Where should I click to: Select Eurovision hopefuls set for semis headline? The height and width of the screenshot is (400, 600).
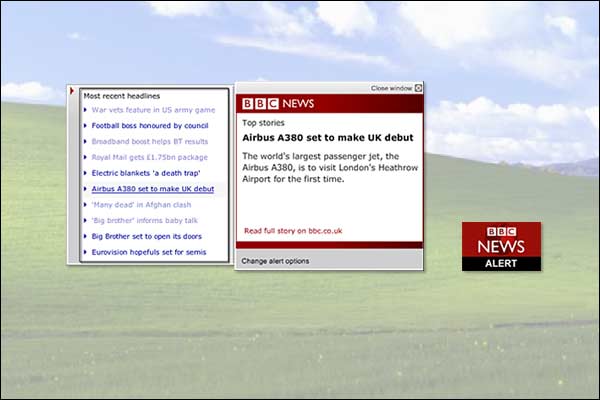tap(150, 252)
